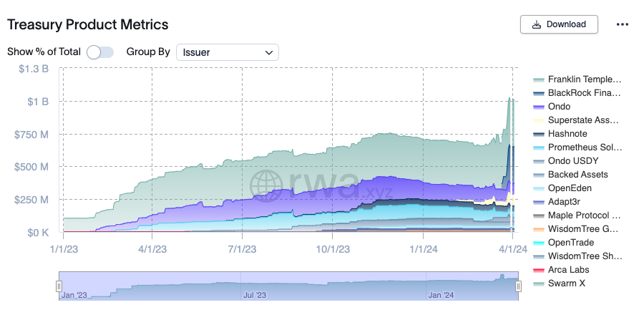Image resolution: width=644 pixels, height=320 pixels.
Task: Toggle the Ondo USDY legend entry
Action: pos(565,160)
